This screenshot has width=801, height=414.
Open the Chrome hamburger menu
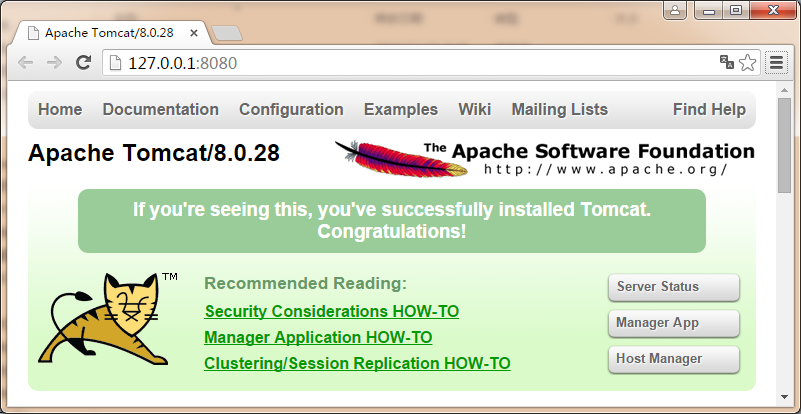[776, 63]
